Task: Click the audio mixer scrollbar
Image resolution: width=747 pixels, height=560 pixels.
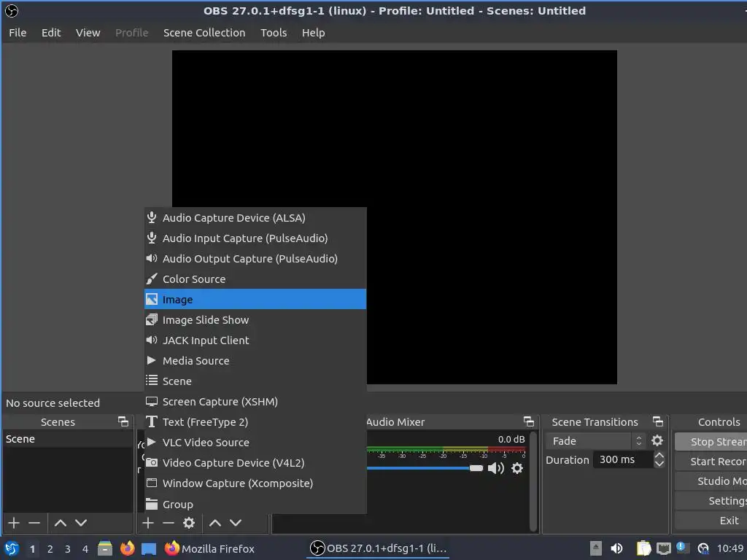Action: pyautogui.click(x=533, y=481)
